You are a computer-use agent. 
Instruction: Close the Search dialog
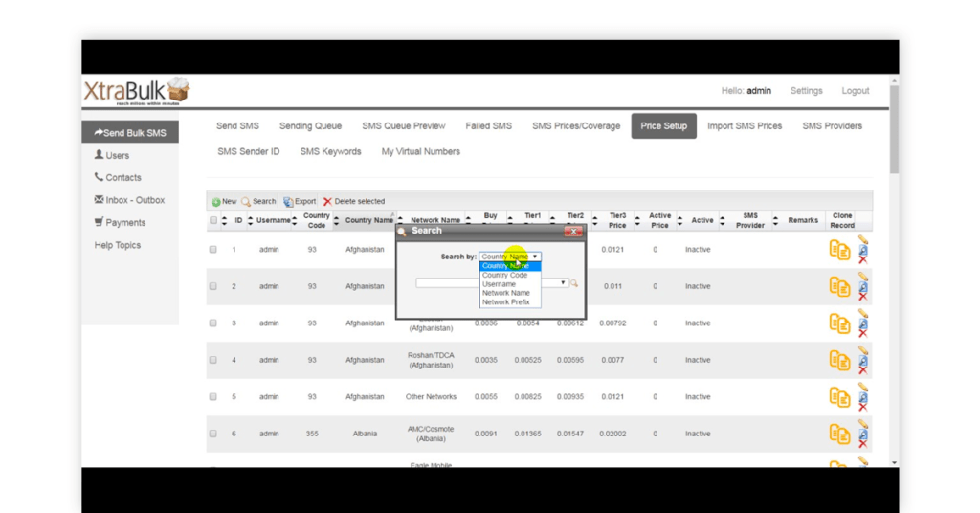click(x=572, y=231)
